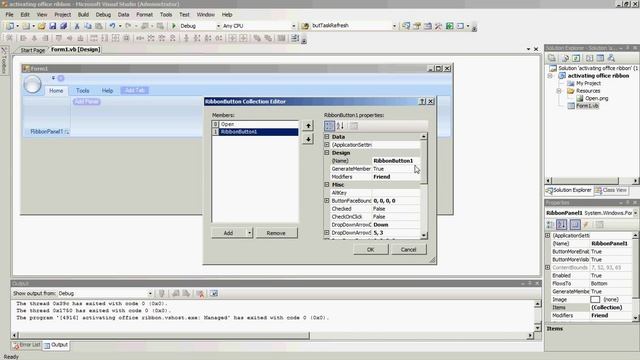Click the Cut scissors toolbar icon
Screen dimensions: 640x360
point(76,26)
